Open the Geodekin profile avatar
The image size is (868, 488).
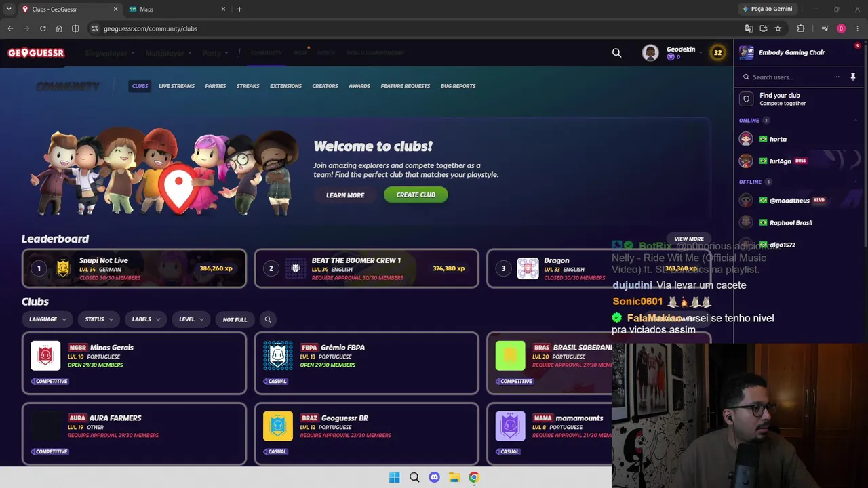click(650, 53)
